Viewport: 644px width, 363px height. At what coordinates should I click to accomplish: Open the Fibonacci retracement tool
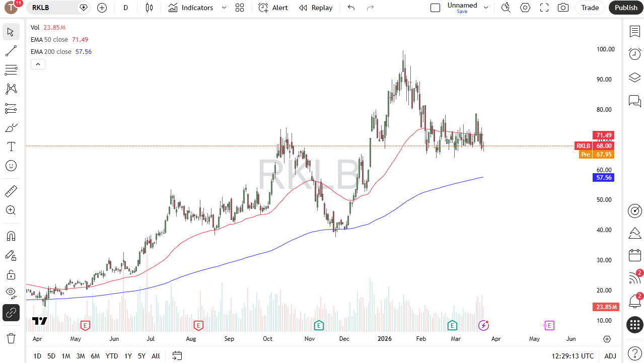pos(11,70)
